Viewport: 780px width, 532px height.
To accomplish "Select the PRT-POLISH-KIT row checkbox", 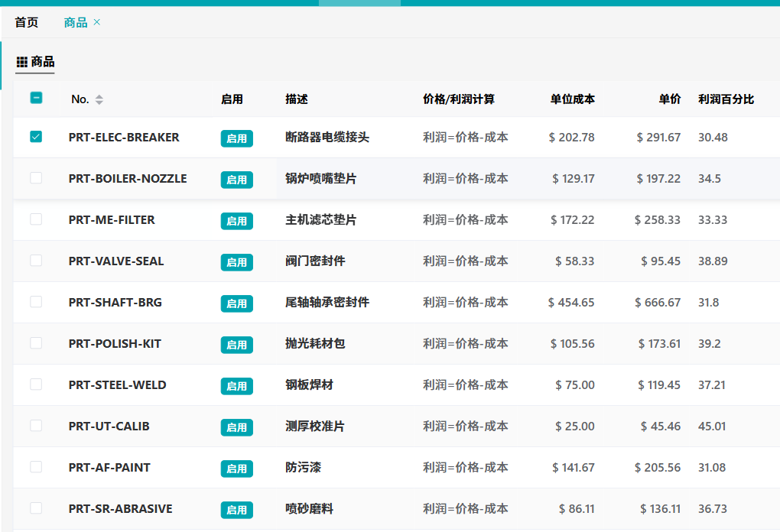I will point(36,343).
